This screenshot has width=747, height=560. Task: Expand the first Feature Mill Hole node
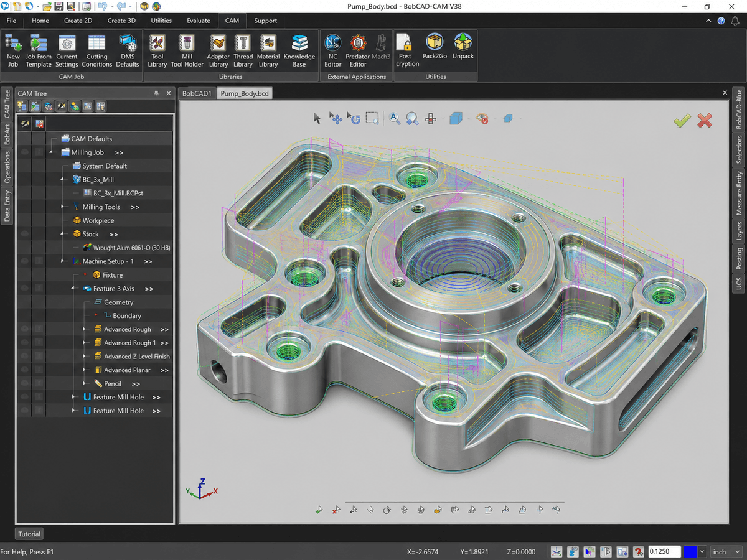(73, 397)
